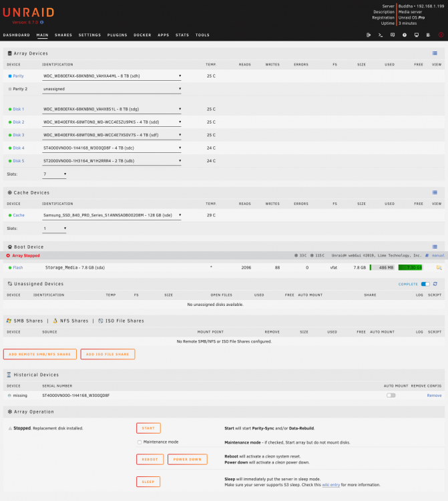Open the terminal icon in header
The image size is (448, 501).
point(381,35)
